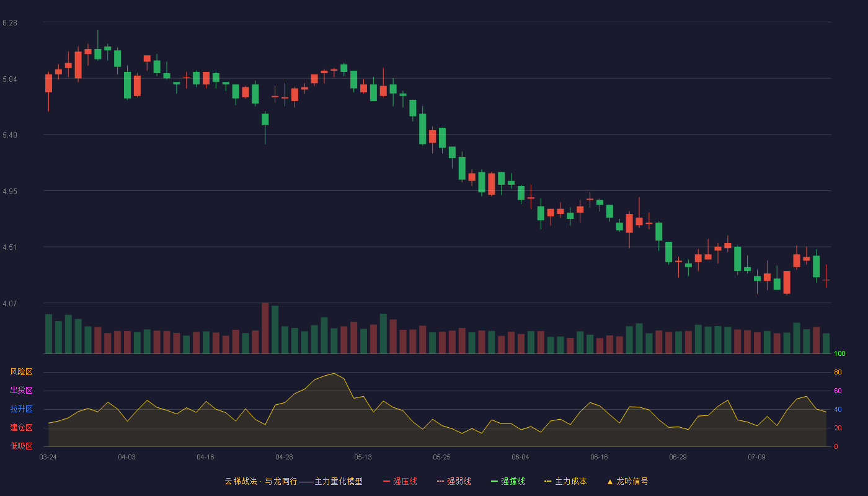Screen dimensions: 868x496
Task: Select the 低吸区 zone label
Action: tap(21, 446)
